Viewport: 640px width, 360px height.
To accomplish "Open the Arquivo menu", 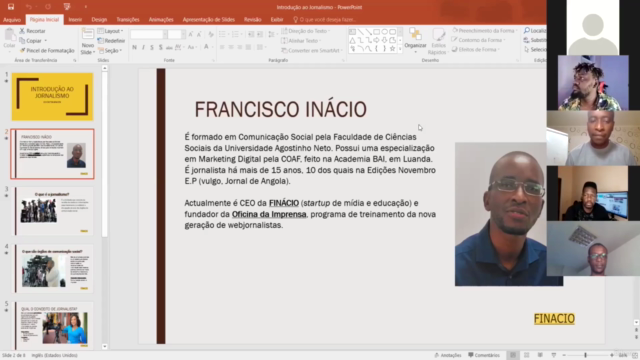I will (x=12, y=20).
